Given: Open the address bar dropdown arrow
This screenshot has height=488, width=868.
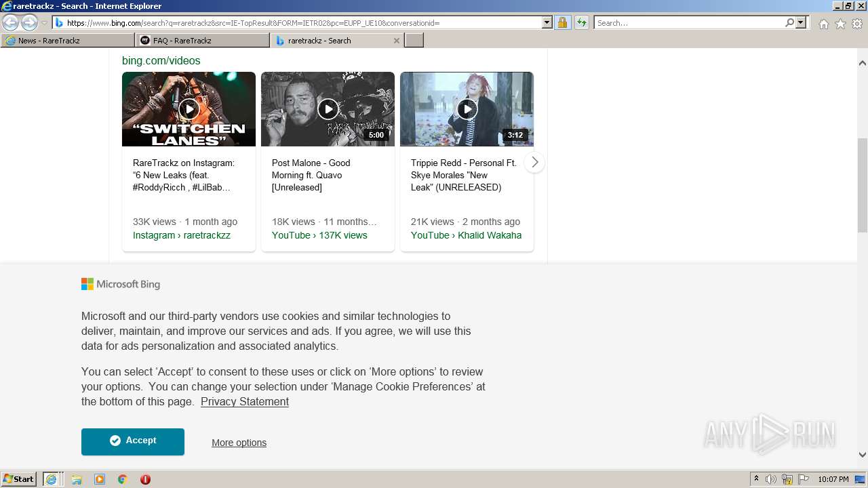Looking at the screenshot, I should [x=547, y=22].
